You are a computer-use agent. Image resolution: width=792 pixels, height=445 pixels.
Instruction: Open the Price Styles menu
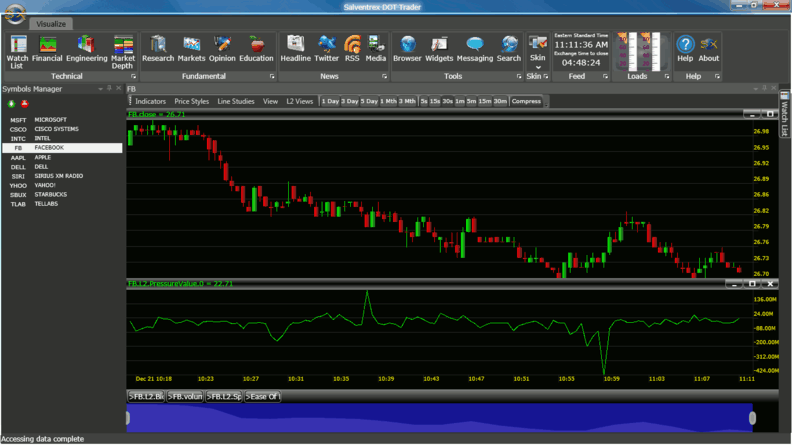(191, 102)
